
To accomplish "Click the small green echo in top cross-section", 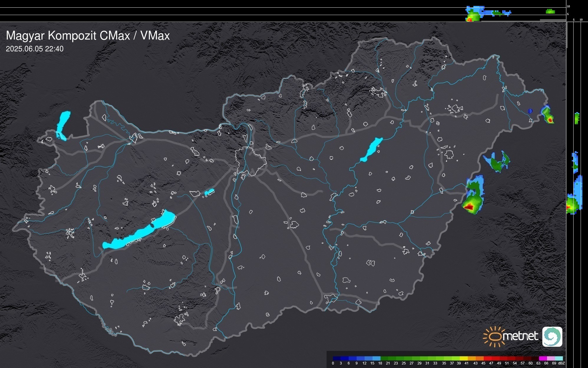I will [x=550, y=12].
